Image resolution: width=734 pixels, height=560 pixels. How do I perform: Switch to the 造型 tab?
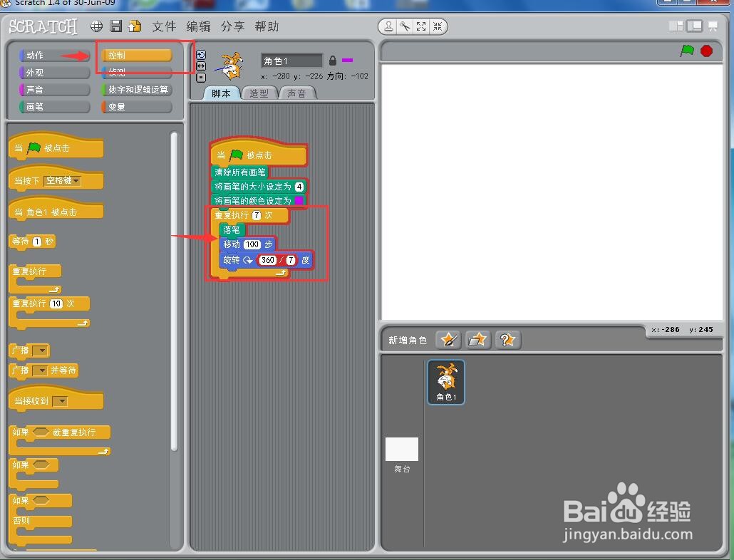tap(259, 93)
